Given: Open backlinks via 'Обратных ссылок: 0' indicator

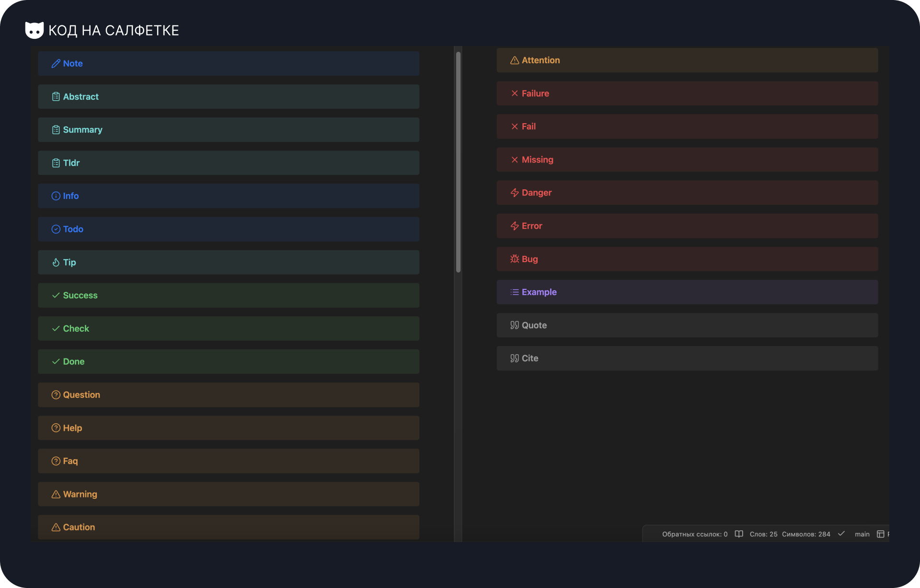Looking at the screenshot, I should 694,534.
